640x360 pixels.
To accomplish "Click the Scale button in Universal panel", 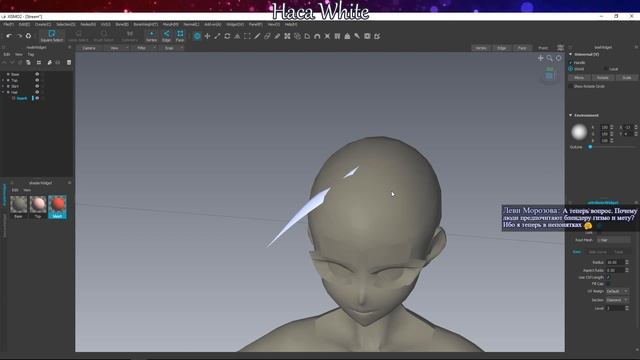I will pos(627,78).
